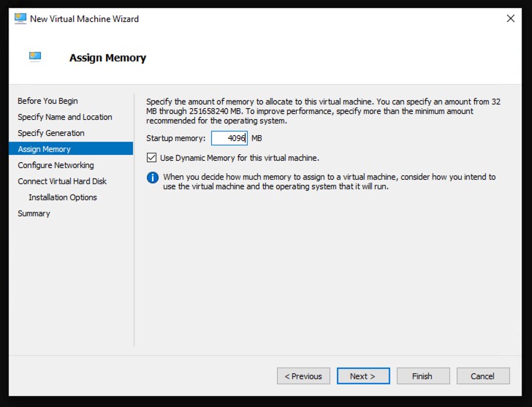Click the wizard icon in title bar
The width and height of the screenshot is (532, 407).
click(x=20, y=18)
